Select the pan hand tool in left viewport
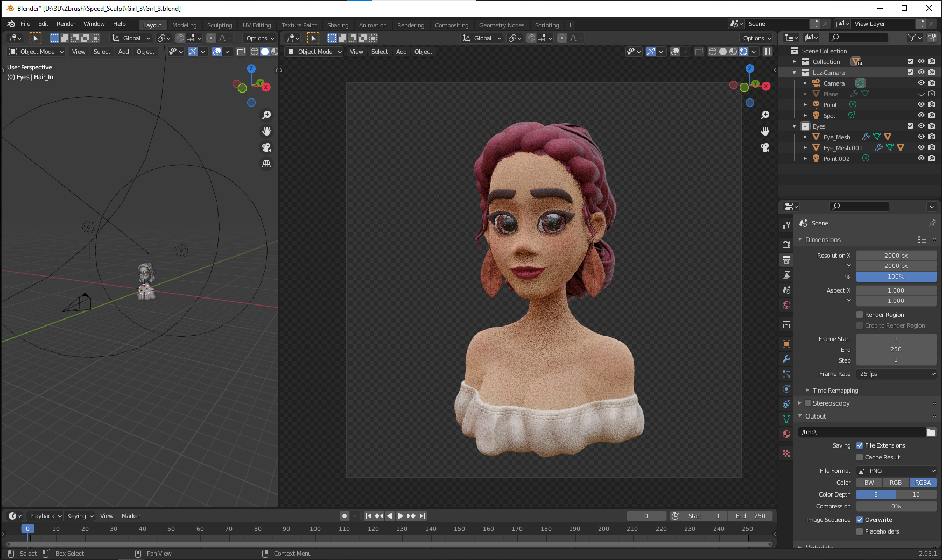942x560 pixels. tap(266, 131)
